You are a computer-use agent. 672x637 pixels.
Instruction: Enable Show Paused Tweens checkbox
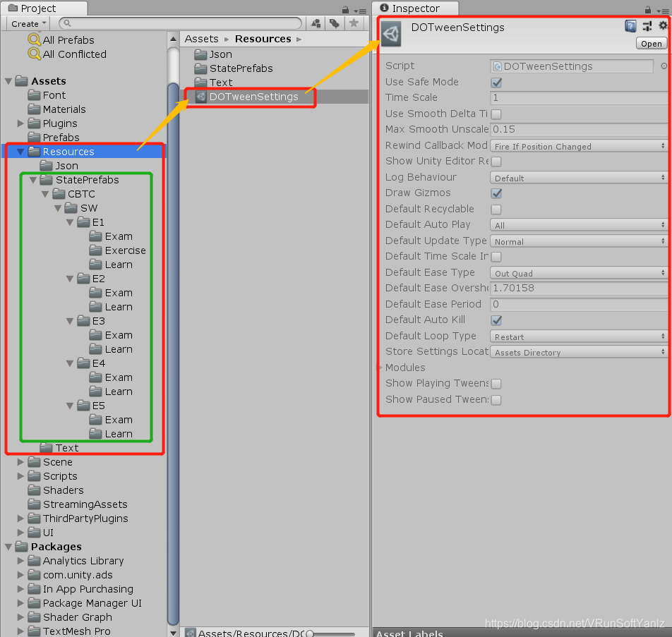496,400
